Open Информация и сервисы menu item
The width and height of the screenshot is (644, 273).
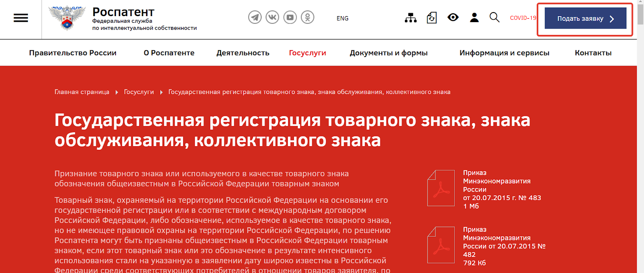504,53
